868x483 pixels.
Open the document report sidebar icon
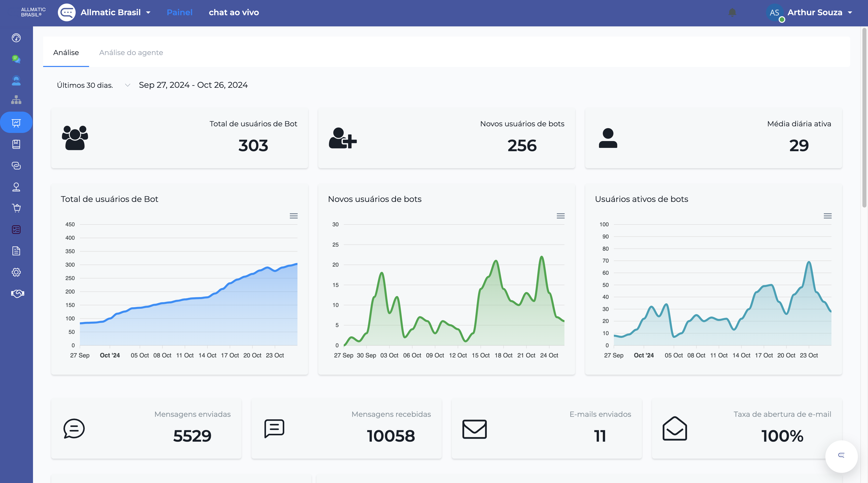pyautogui.click(x=16, y=251)
